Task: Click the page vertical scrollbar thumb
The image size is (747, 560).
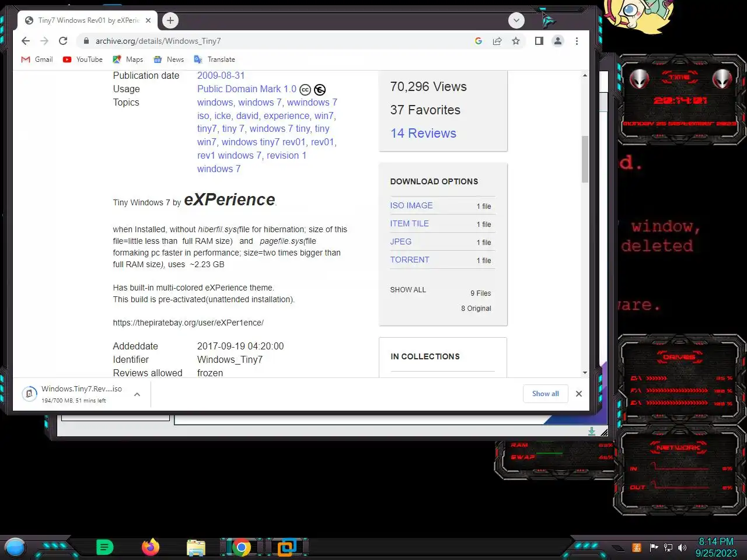Action: [585, 159]
